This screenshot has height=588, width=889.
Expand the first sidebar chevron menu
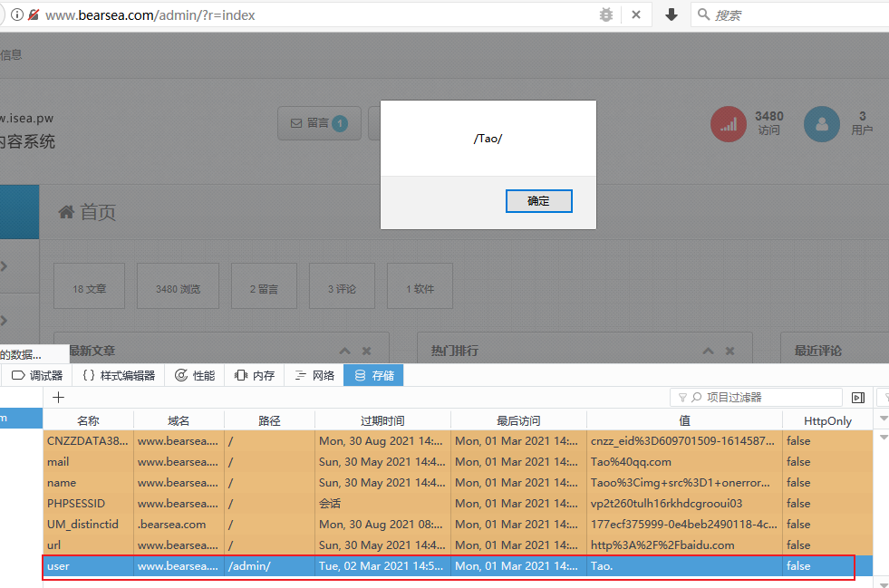(4, 266)
